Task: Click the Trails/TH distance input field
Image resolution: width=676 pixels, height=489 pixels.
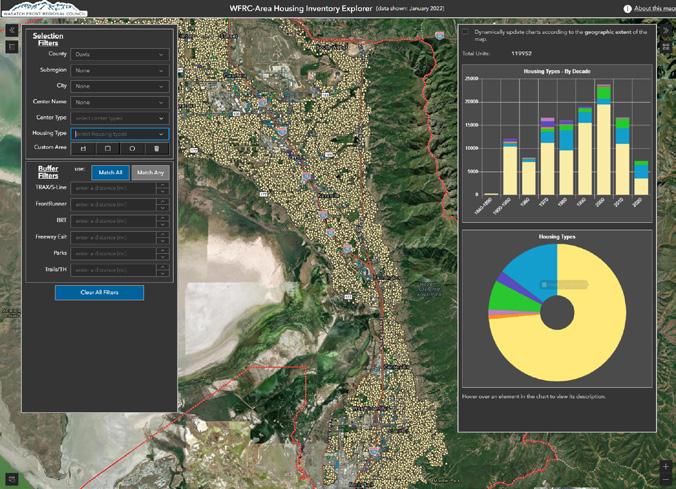Action: coord(113,270)
